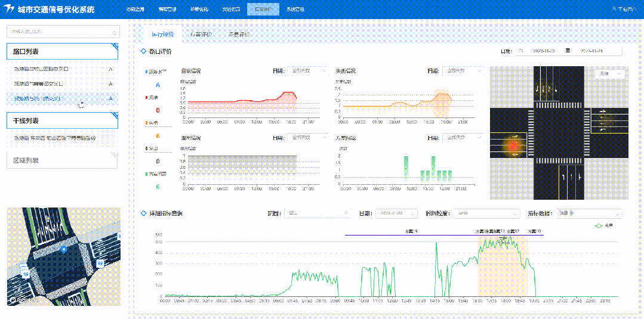Viewport: 644px width, 319px height.
Task: Open the 系统管理 navigation item
Action: pyautogui.click(x=295, y=9)
